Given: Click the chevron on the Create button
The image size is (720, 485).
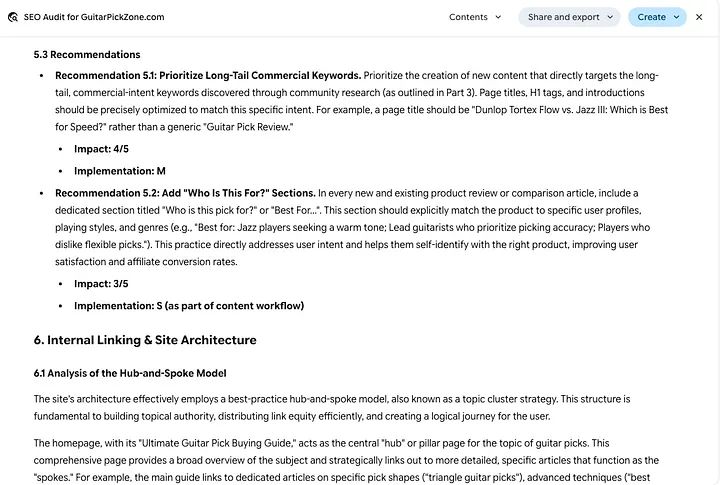Looking at the screenshot, I should point(676,17).
